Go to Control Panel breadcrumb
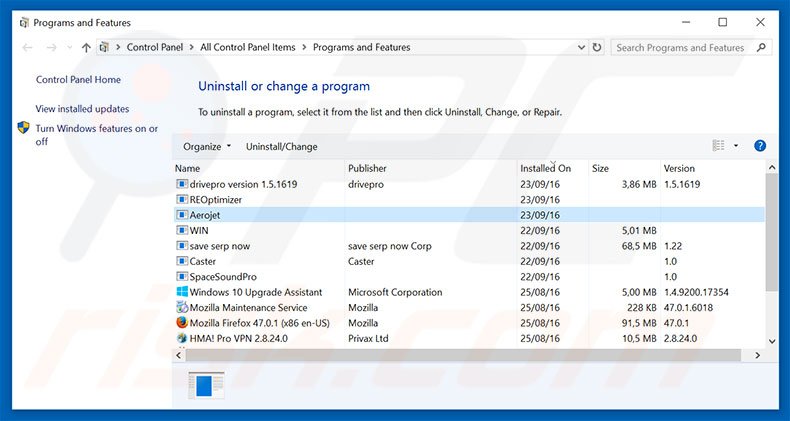Viewport: 790px width, 421px height. click(x=155, y=47)
